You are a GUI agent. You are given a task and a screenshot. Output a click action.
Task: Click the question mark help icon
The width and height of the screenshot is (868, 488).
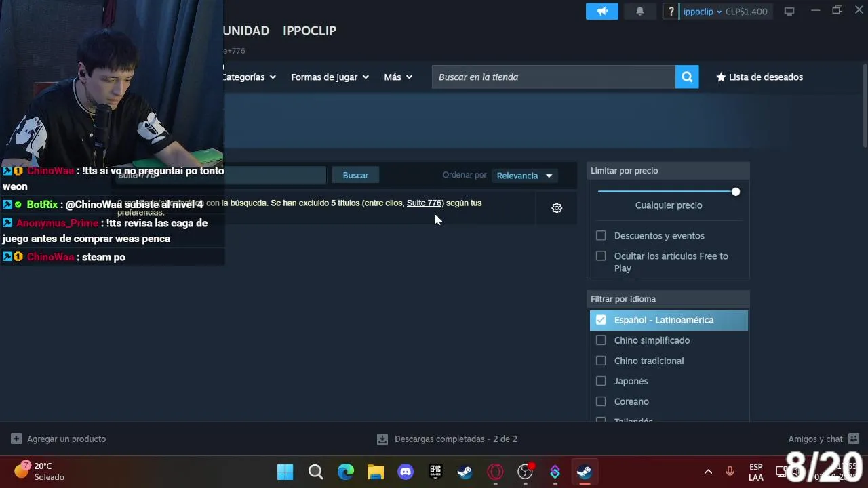[x=671, y=12]
